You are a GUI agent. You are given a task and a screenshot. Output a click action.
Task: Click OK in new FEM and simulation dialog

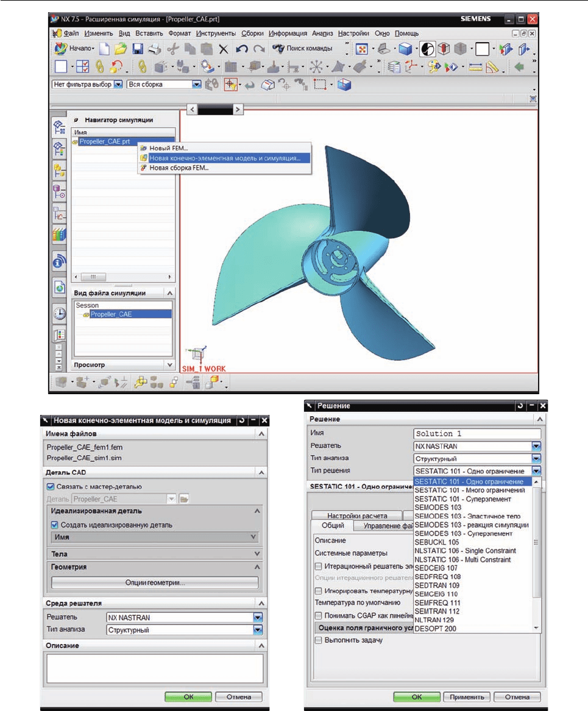point(188,697)
